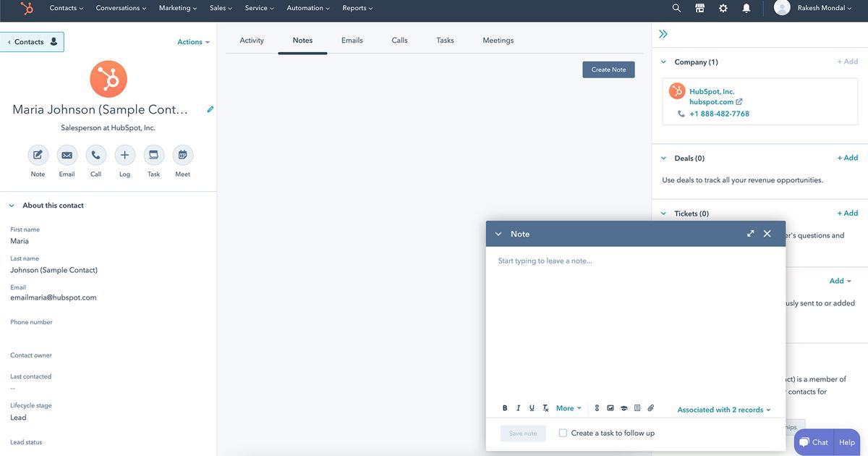
Task: Click the Log activity plus icon
Action: tap(124, 155)
